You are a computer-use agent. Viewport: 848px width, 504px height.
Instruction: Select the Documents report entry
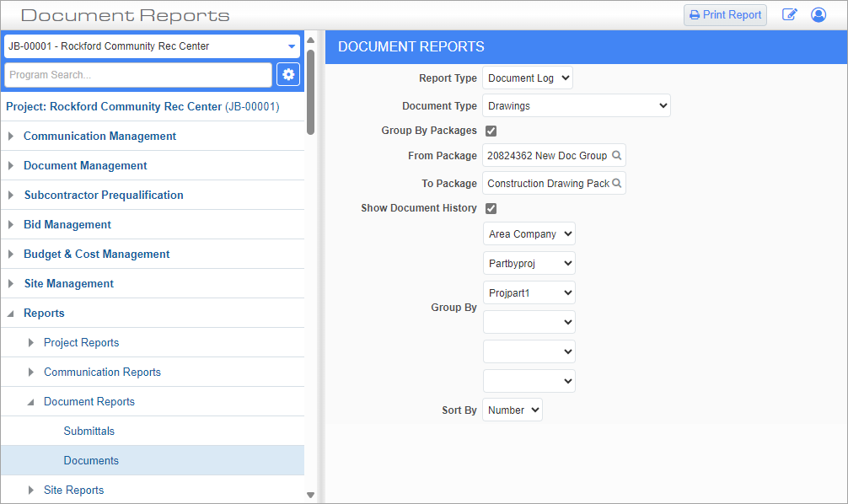pyautogui.click(x=91, y=460)
